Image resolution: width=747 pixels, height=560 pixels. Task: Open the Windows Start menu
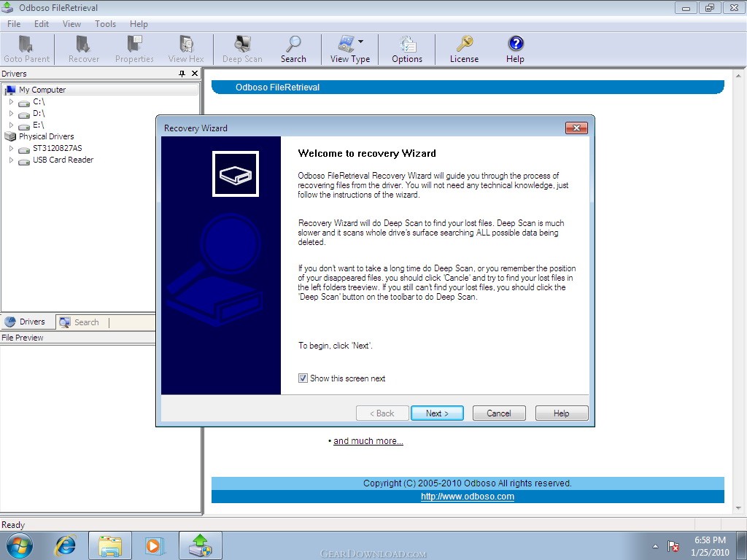pyautogui.click(x=19, y=545)
